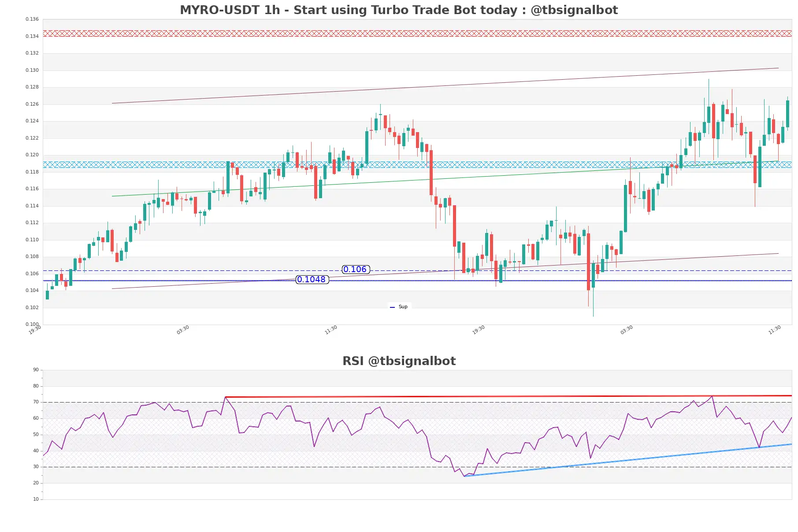Click the first 03:30 time axis label
Screen dimensions: 798x532
click(183, 330)
